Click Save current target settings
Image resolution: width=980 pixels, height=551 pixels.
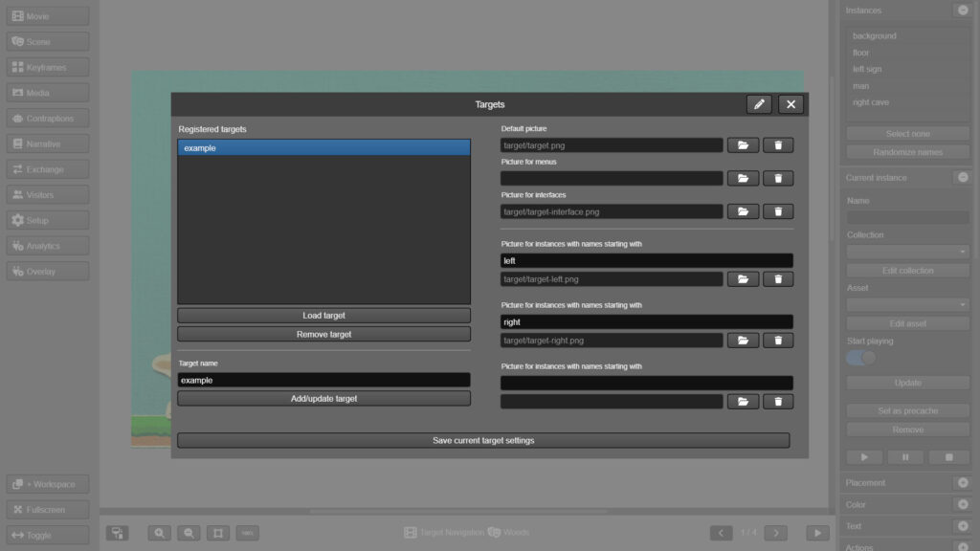[483, 441]
